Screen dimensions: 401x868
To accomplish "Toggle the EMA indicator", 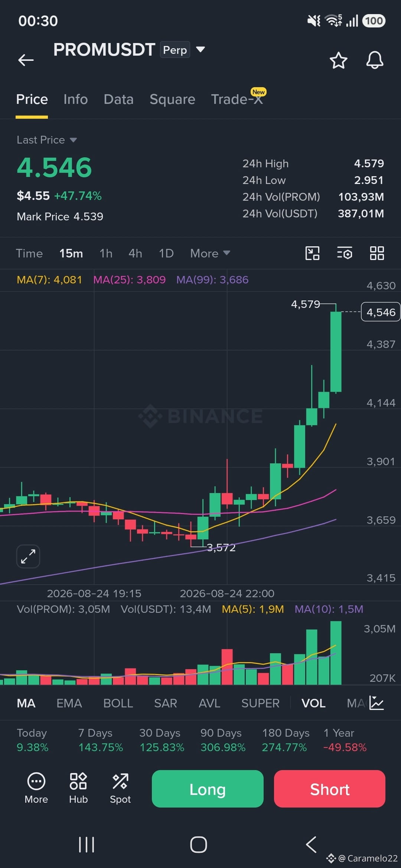I will click(69, 703).
